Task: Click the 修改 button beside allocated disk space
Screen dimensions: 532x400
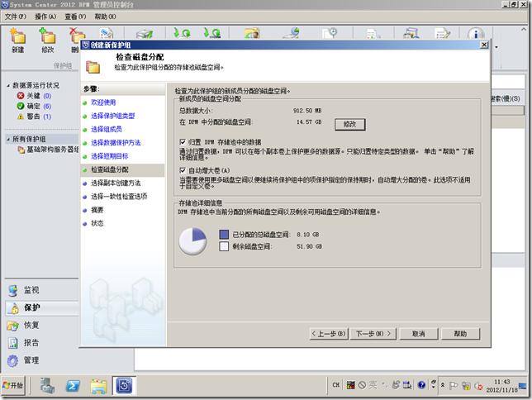Action: coord(349,124)
